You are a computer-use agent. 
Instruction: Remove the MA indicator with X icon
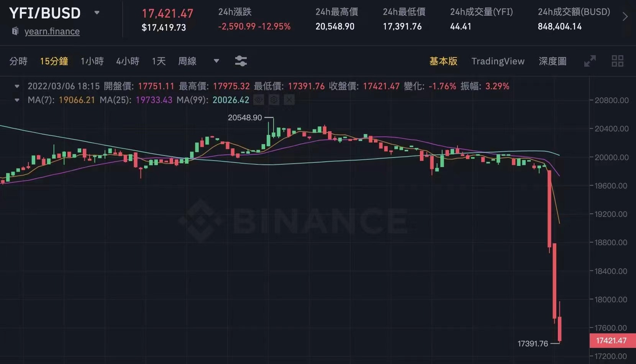[x=289, y=100]
